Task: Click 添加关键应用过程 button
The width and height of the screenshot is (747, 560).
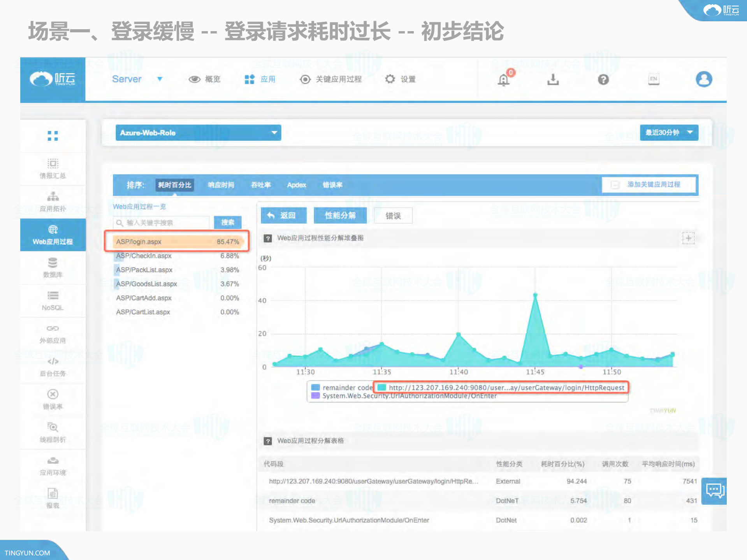Action: coord(649,184)
